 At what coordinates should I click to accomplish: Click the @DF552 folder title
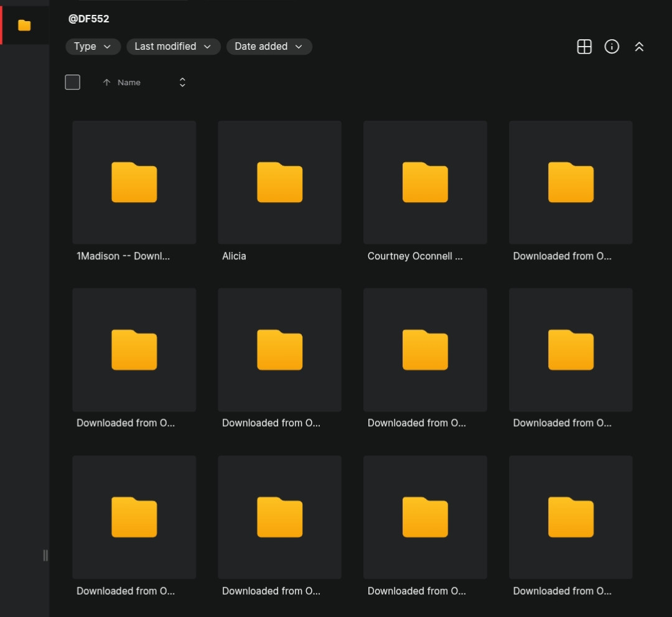click(89, 19)
